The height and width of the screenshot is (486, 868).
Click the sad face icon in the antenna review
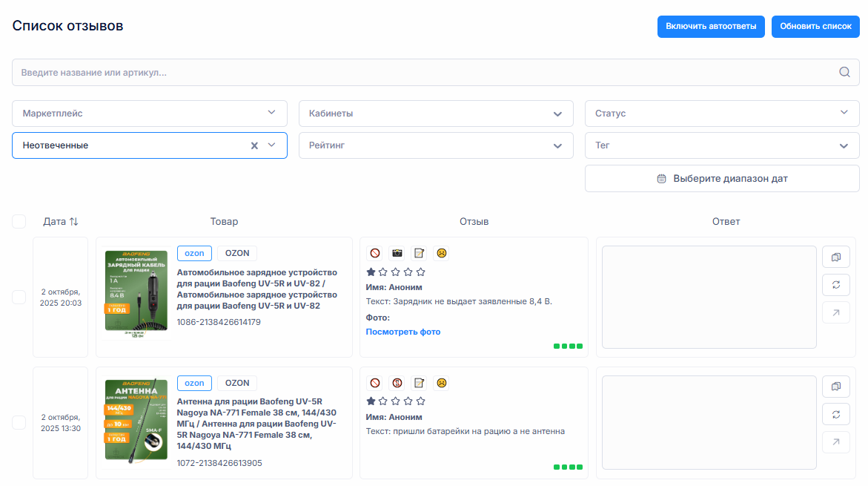point(441,383)
